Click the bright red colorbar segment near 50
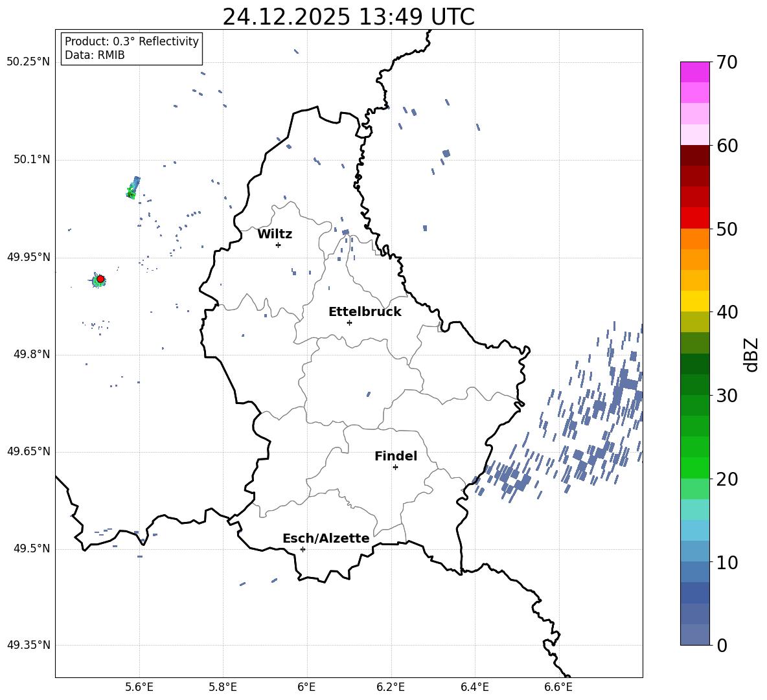The image size is (767, 700). (695, 218)
